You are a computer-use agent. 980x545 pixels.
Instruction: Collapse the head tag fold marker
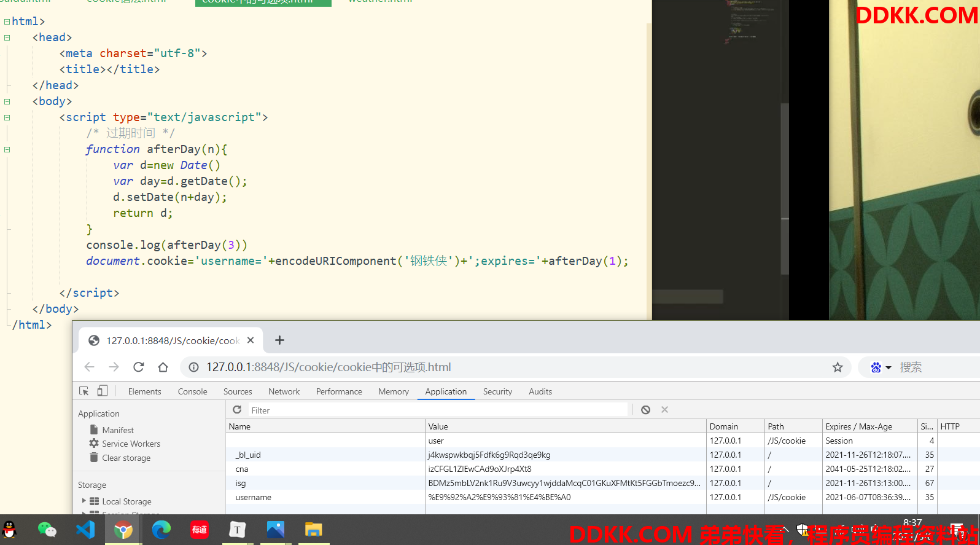7,37
